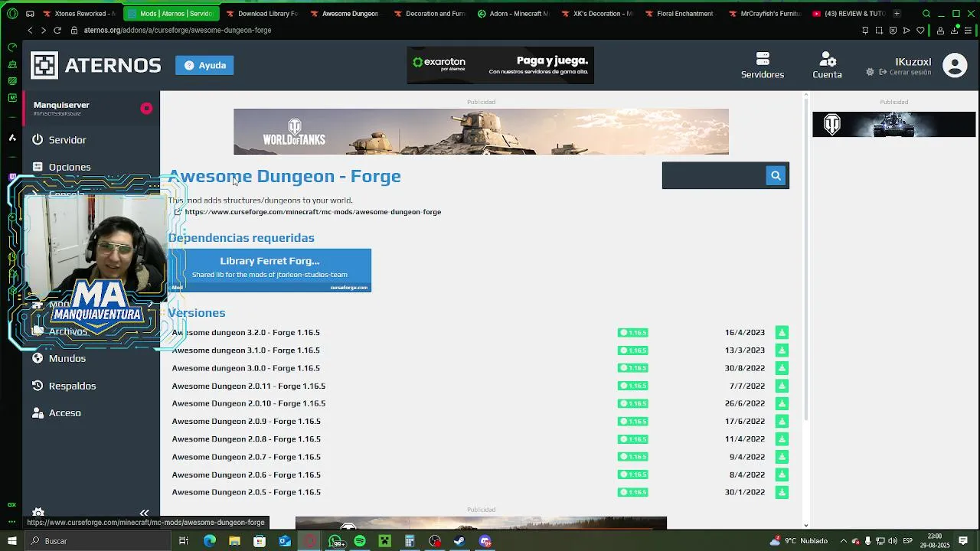Switch to Decoration and Furniture tab
This screenshot has width=980, height=551.
coord(430,14)
